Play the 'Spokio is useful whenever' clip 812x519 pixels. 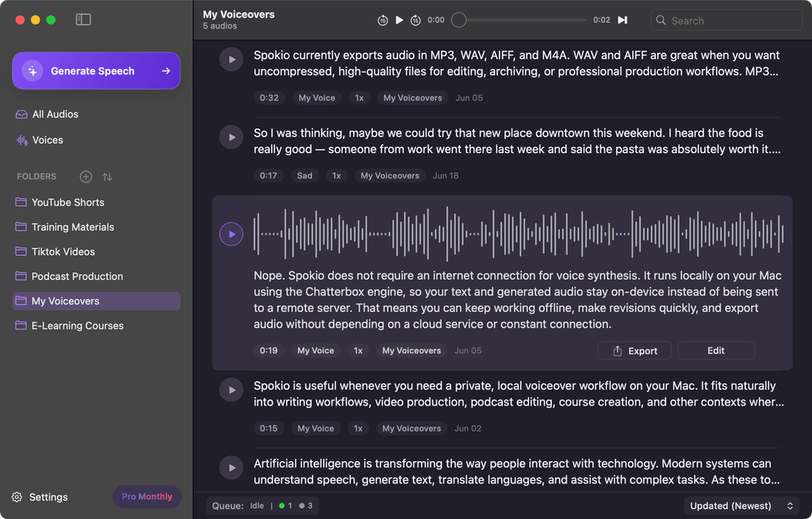[x=232, y=390]
